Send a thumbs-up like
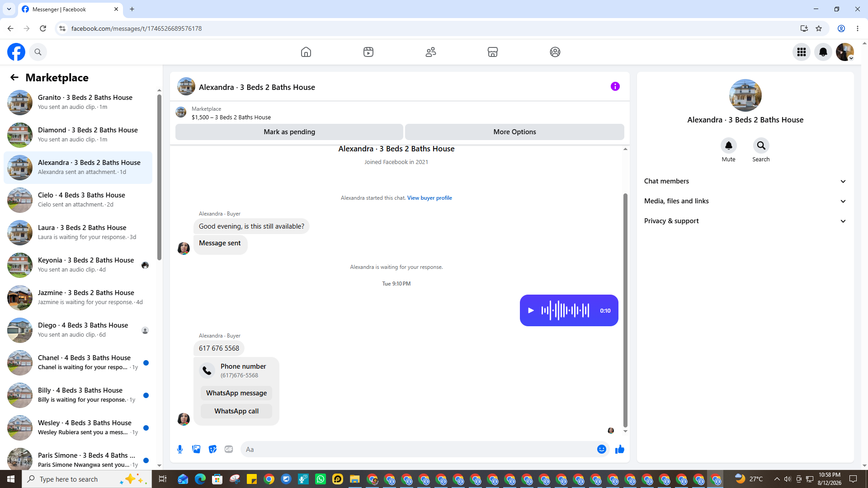This screenshot has width=868, height=488. coord(620,449)
